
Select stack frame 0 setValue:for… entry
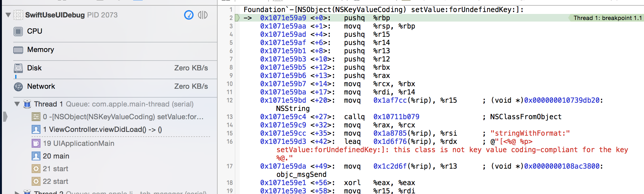click(123, 117)
